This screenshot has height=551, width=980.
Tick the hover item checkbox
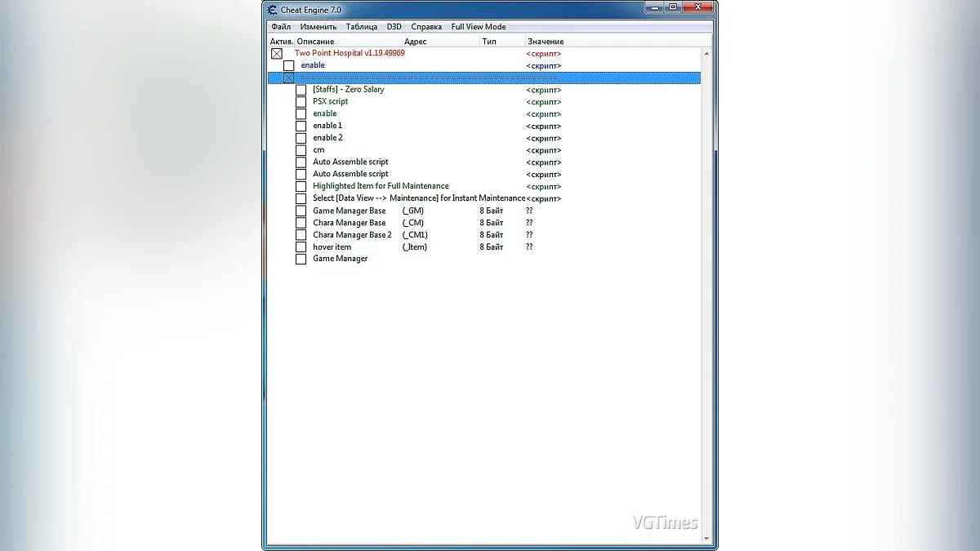[301, 247]
